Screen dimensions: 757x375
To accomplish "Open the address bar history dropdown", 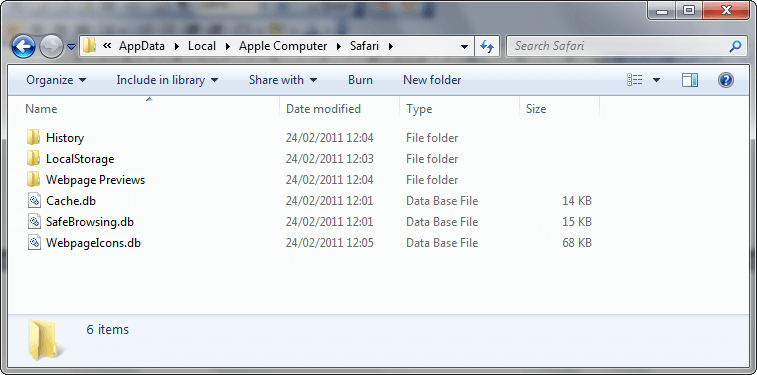I will click(464, 47).
